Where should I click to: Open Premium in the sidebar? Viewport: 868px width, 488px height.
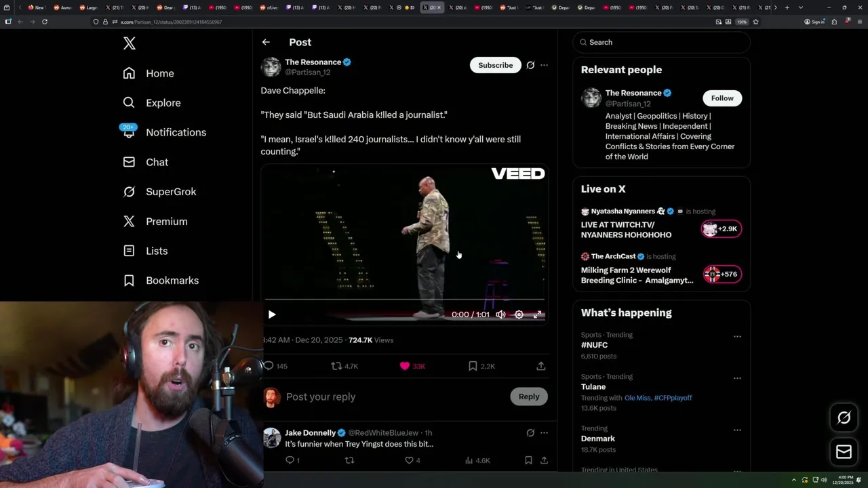(155, 222)
